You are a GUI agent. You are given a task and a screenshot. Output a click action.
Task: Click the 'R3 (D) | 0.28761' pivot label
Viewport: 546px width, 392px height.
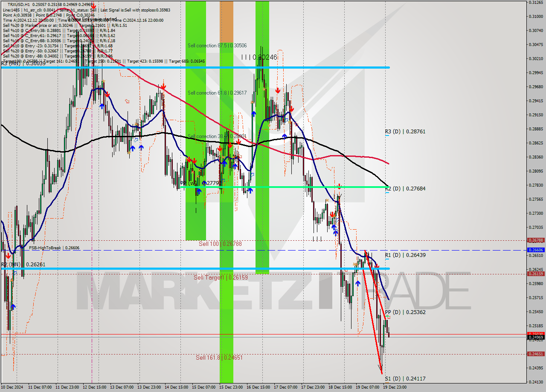[405, 132]
